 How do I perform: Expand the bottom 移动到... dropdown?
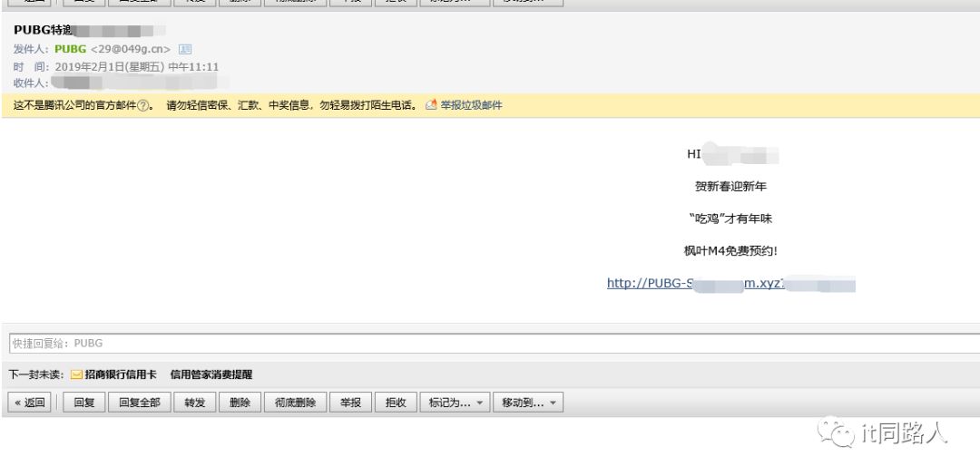point(528,403)
